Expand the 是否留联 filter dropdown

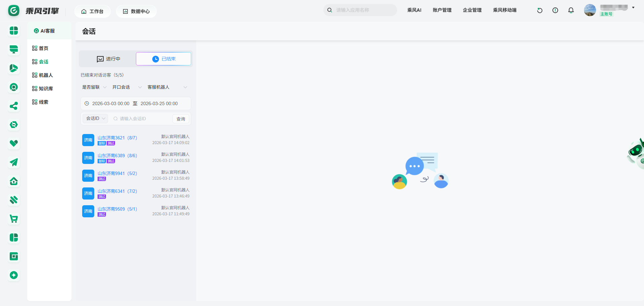click(94, 87)
